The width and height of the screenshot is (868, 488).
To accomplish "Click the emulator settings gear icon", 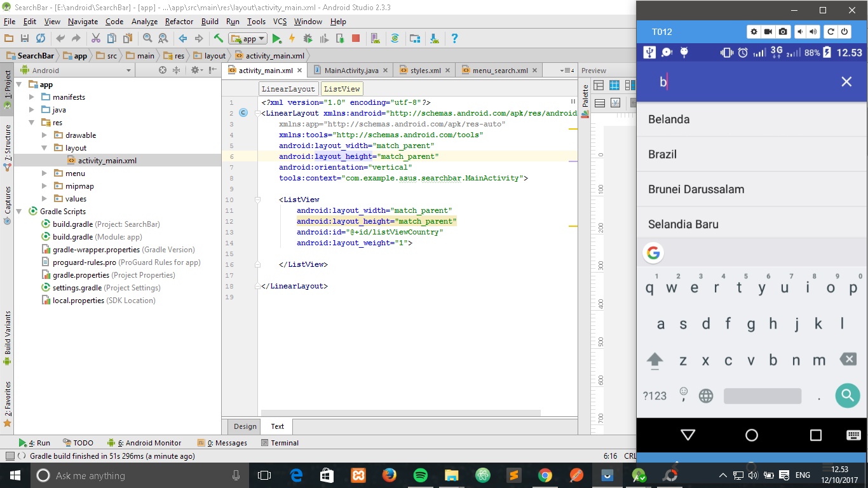I will coord(754,31).
